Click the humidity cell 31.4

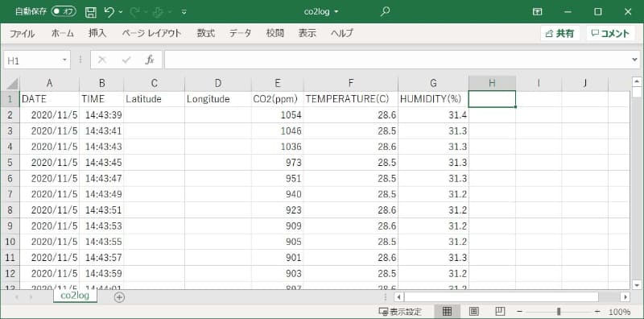pyautogui.click(x=433, y=115)
